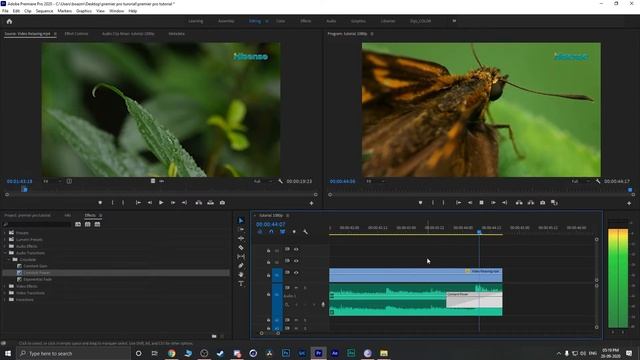Play the Source monitor clip
The image size is (640, 360).
click(161, 202)
